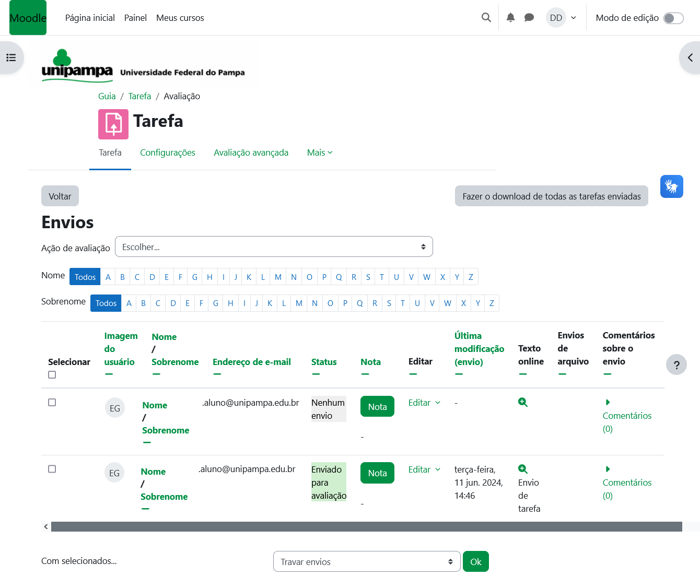The height and width of the screenshot is (588, 700).
Task: Select the first student row checkbox
Action: (52, 403)
